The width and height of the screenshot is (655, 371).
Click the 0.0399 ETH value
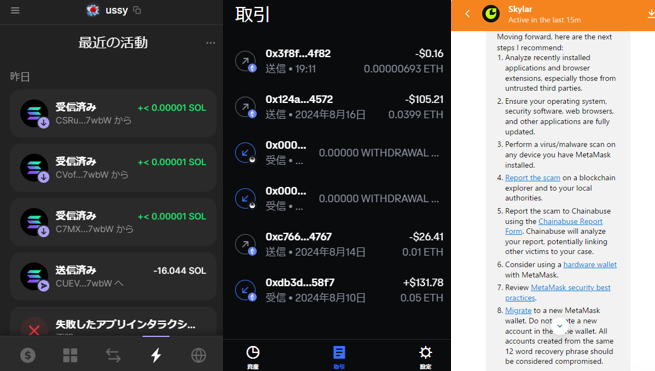coord(416,114)
